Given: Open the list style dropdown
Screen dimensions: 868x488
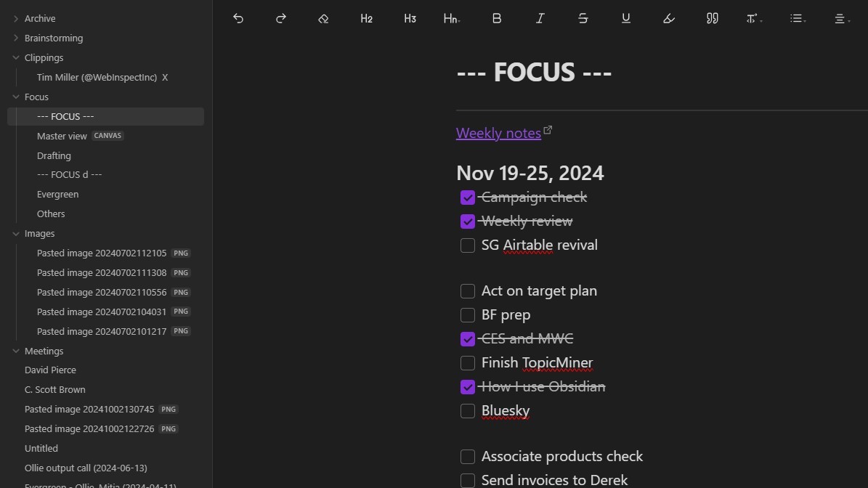Looking at the screenshot, I should tap(798, 19).
